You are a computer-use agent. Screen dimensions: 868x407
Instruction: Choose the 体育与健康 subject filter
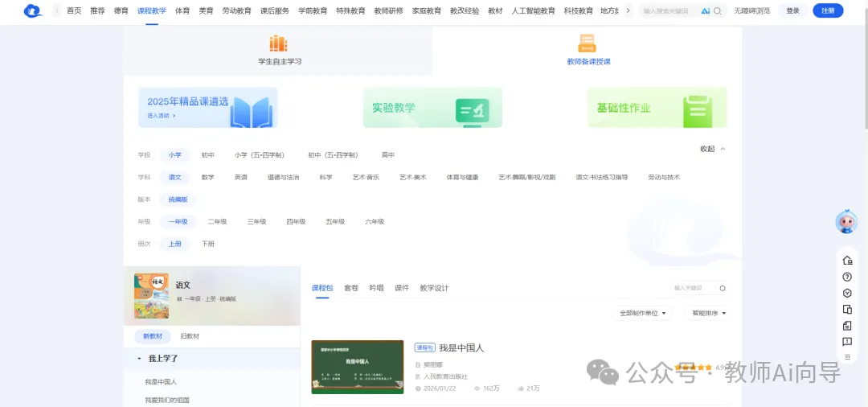[x=463, y=177]
